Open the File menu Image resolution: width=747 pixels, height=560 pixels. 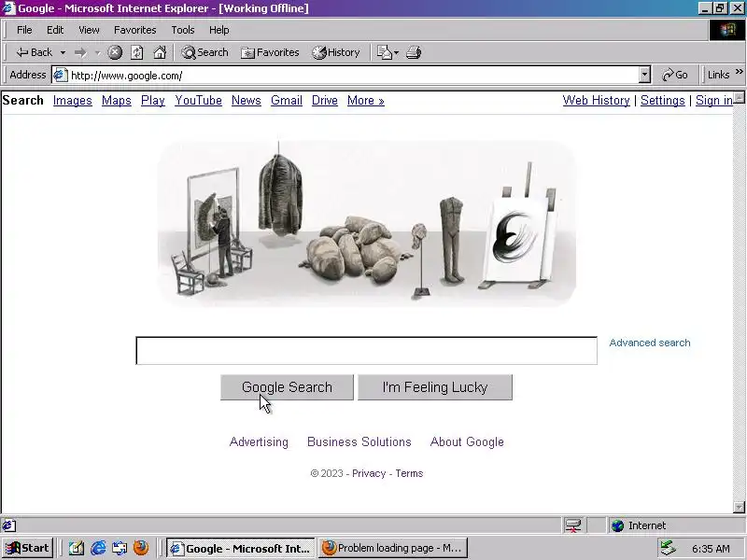point(24,30)
